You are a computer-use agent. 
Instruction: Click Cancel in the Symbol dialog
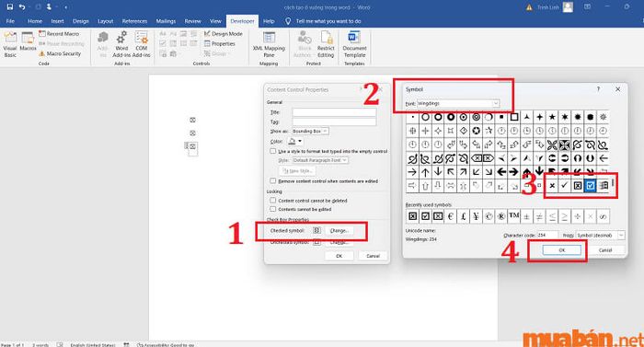pos(605,250)
